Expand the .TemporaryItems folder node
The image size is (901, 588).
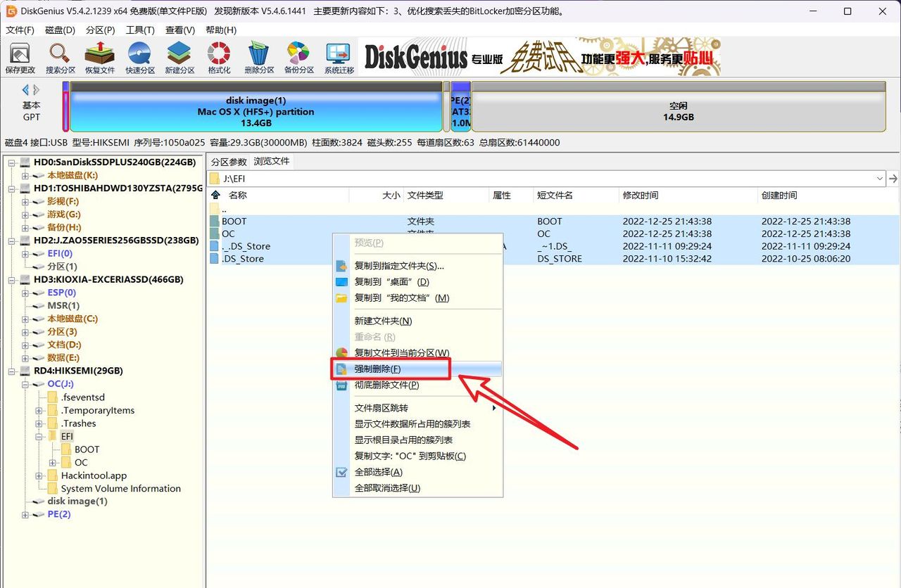[x=39, y=411]
